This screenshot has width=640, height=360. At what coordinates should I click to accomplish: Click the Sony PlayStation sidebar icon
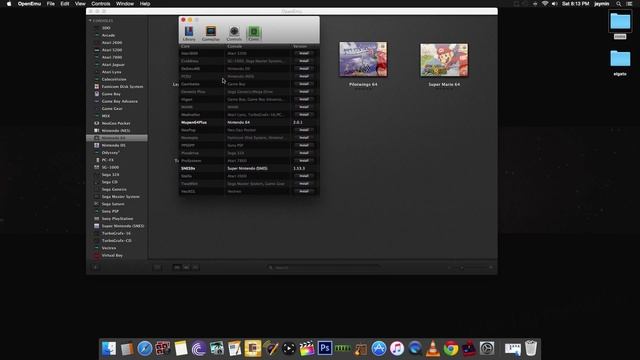[x=97, y=219]
